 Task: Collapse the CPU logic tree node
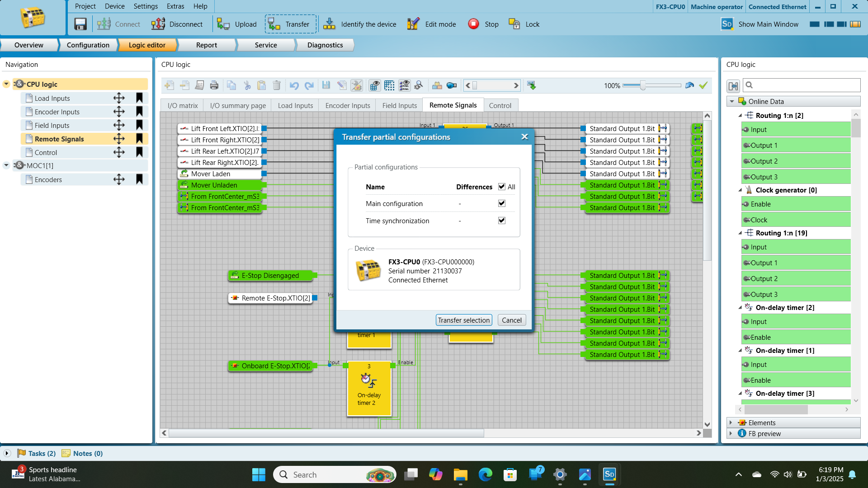(x=6, y=84)
